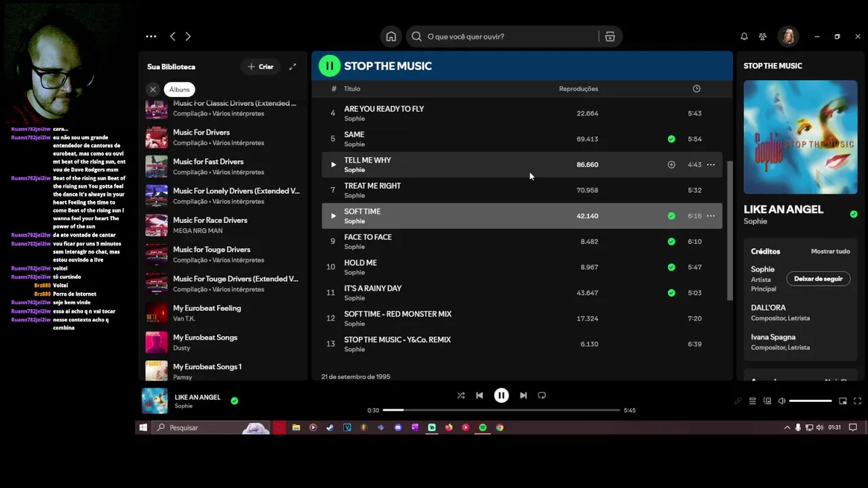The image size is (868, 488).
Task: Open lyrics microphone icon
Action: (x=738, y=401)
